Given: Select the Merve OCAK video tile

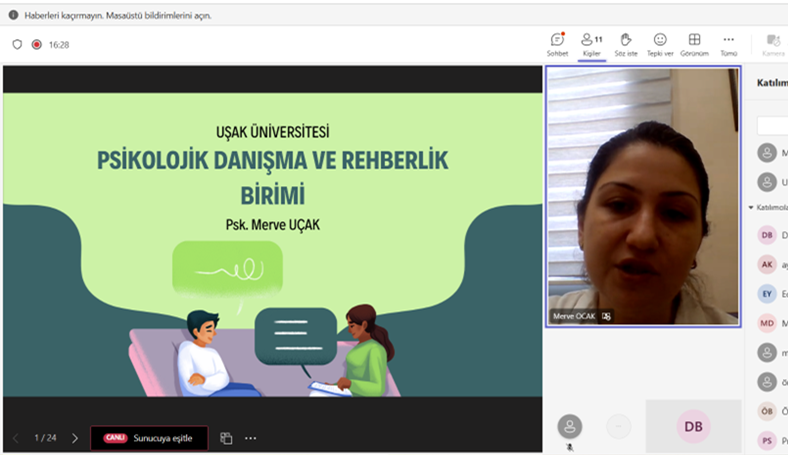Looking at the screenshot, I should click(x=643, y=195).
